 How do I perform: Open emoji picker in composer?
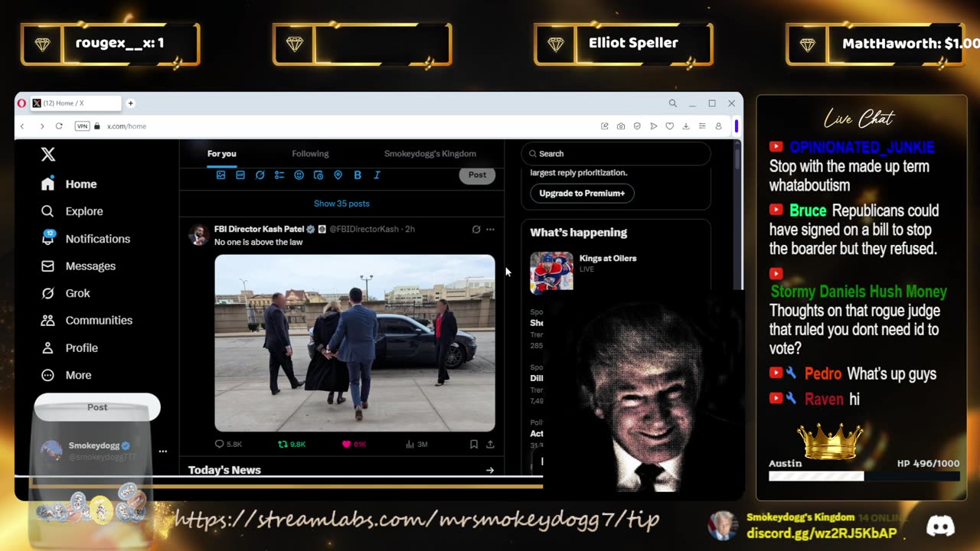299,175
